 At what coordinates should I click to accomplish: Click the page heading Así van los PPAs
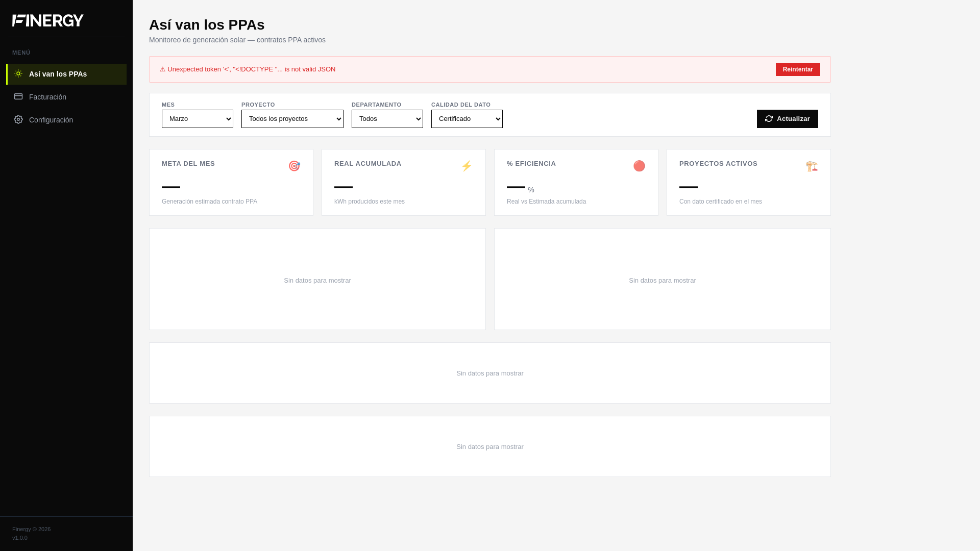coord(207,24)
